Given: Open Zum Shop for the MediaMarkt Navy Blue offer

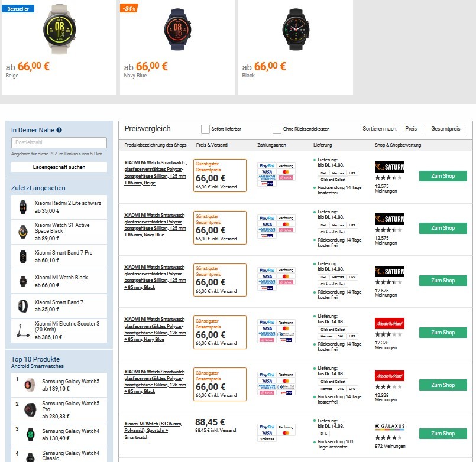Looking at the screenshot, I should (443, 333).
